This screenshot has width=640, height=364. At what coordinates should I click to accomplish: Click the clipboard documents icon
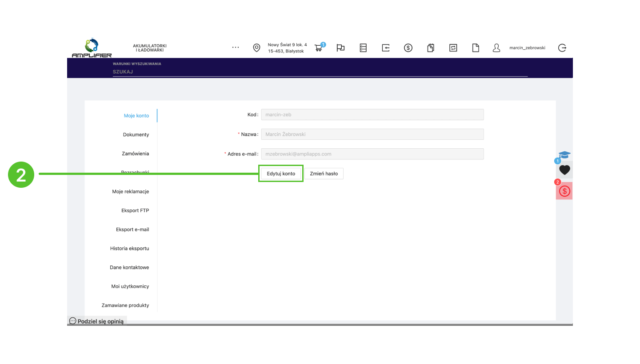(431, 48)
